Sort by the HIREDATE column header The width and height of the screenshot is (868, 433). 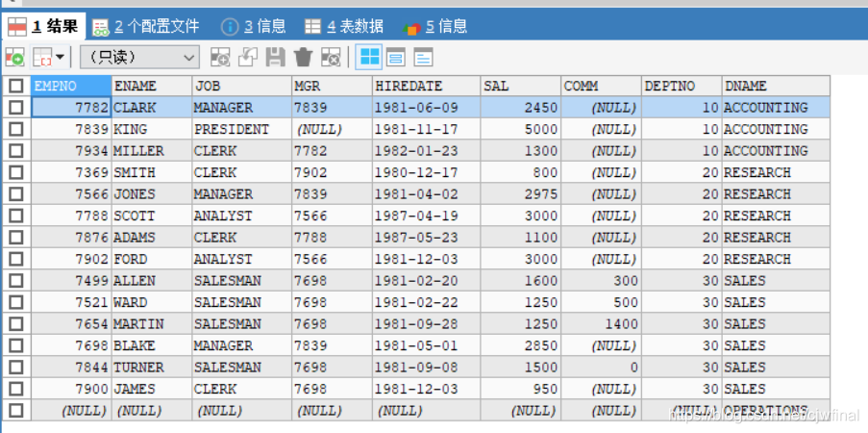426,86
